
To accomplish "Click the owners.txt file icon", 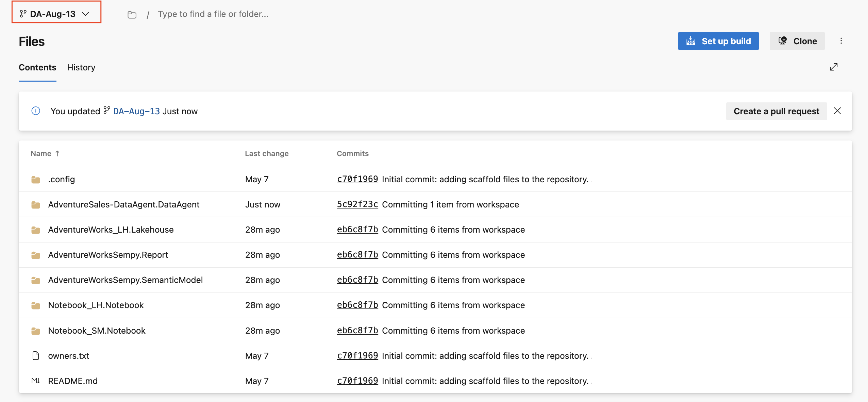I will tap(36, 356).
